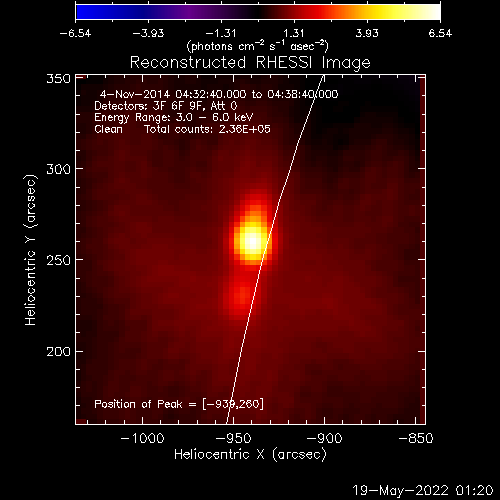
Task: Click the 19-May-2022 timestamp
Action: point(423,490)
